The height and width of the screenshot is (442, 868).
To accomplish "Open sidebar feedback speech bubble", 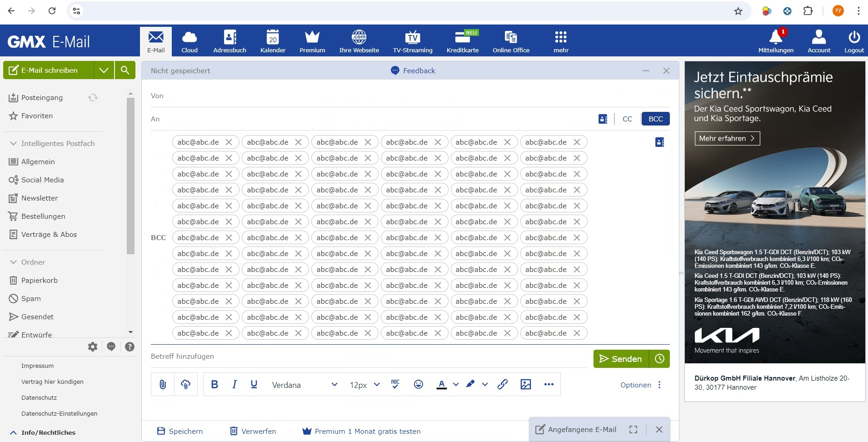I will 111,347.
